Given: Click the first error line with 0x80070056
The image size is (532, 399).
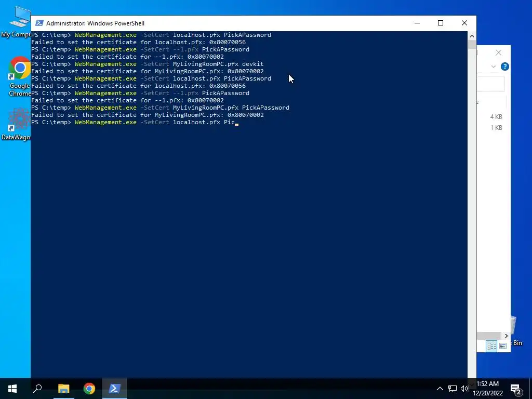Looking at the screenshot, I should tap(138, 42).
